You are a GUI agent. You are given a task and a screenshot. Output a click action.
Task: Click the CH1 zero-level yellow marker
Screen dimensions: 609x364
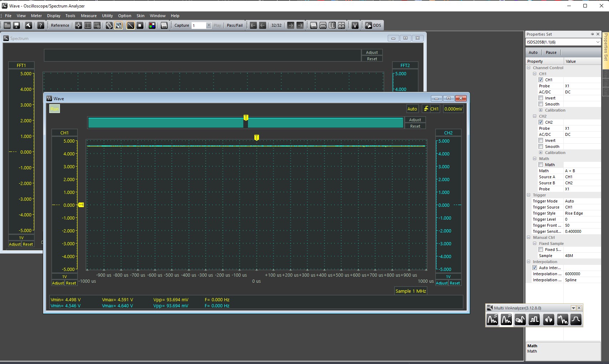point(81,205)
